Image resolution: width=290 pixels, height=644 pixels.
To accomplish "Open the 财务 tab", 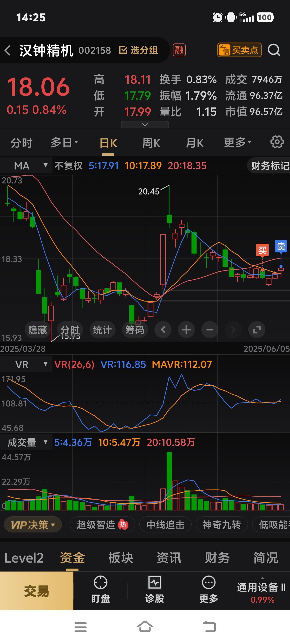I will click(x=217, y=558).
